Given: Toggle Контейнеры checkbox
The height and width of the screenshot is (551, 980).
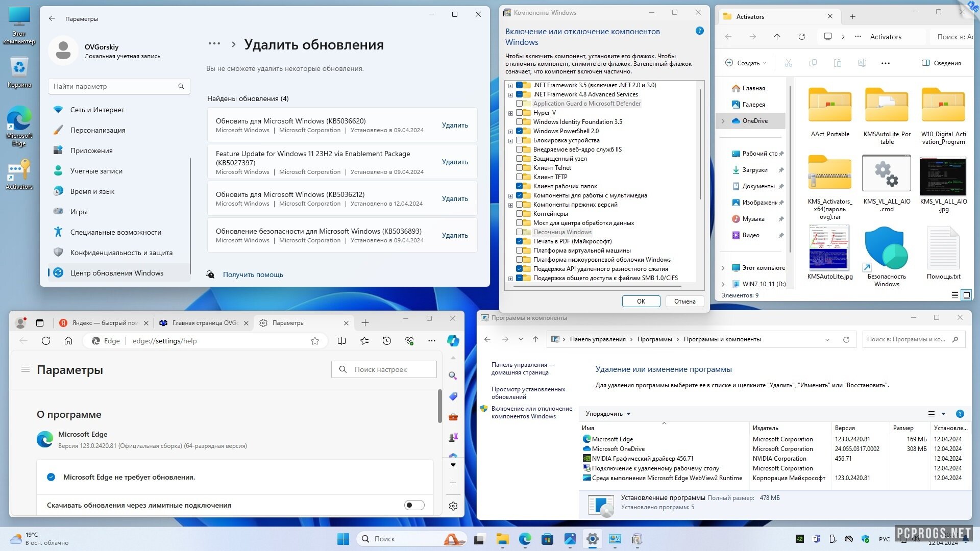Looking at the screenshot, I should pos(520,214).
